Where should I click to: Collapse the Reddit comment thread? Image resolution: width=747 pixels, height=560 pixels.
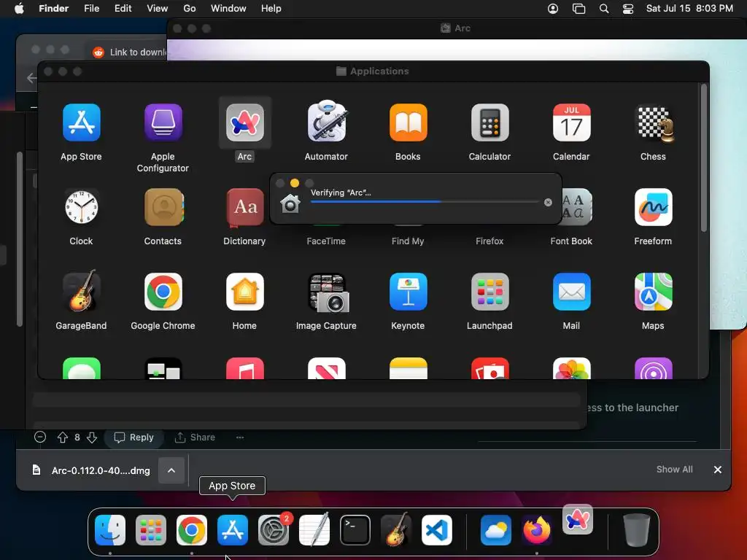click(40, 437)
